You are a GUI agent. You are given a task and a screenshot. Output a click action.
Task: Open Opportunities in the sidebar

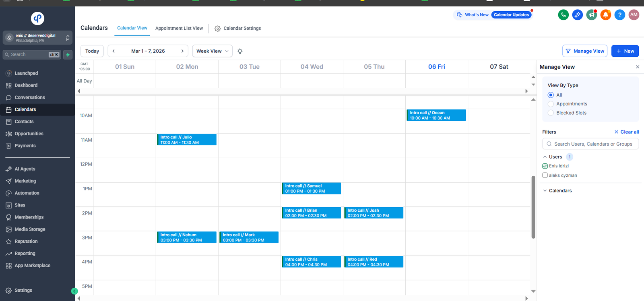click(x=29, y=134)
